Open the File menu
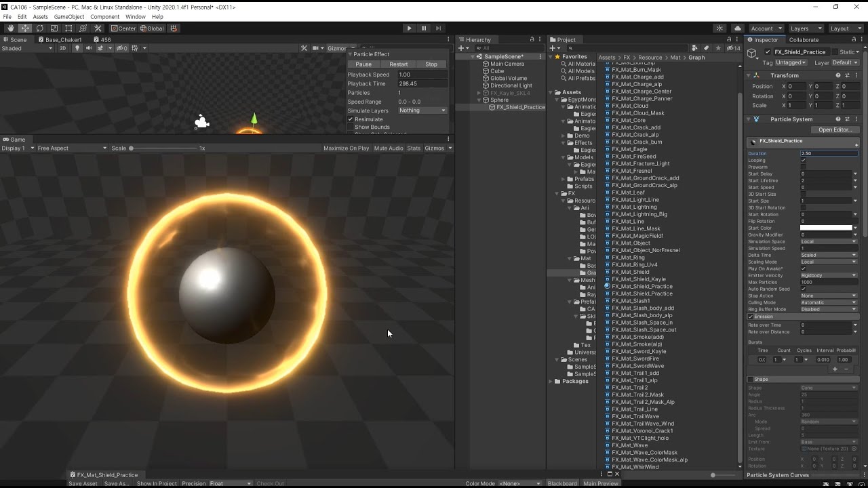This screenshot has width=868, height=488. 7,17
